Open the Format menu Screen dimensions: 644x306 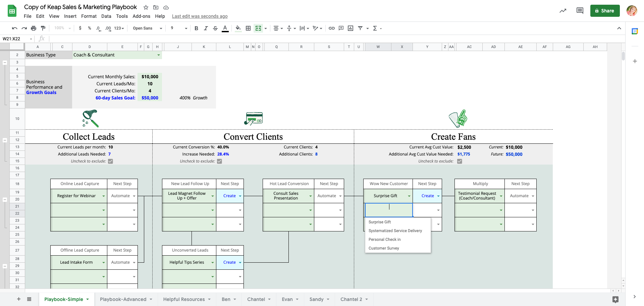[89, 16]
